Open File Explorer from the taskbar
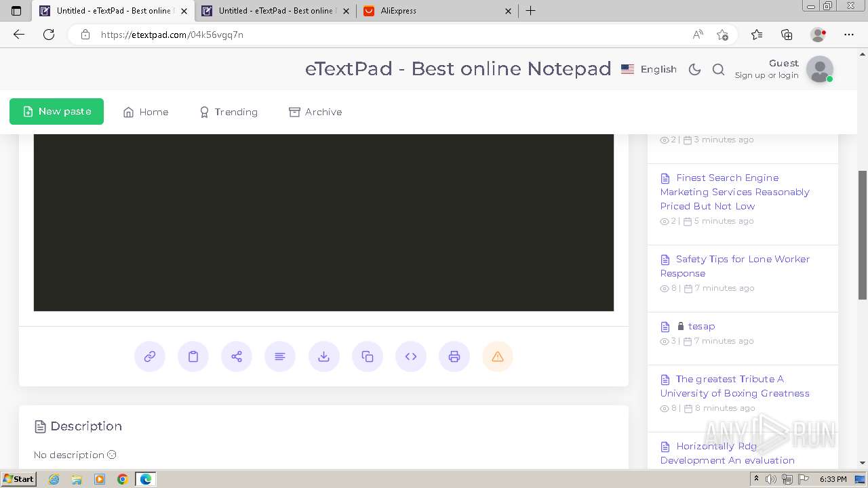Screen dimensions: 868x488 coord(77,479)
